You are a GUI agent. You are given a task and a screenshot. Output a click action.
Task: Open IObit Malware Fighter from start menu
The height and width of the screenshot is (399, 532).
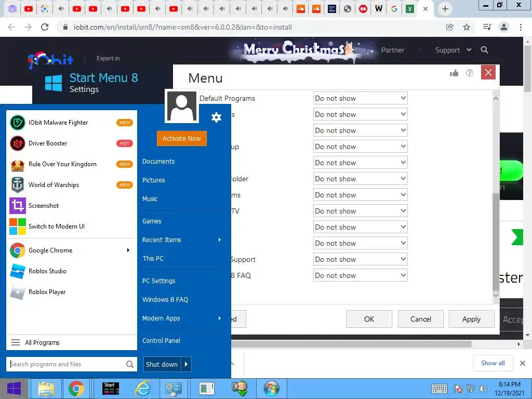71,123
